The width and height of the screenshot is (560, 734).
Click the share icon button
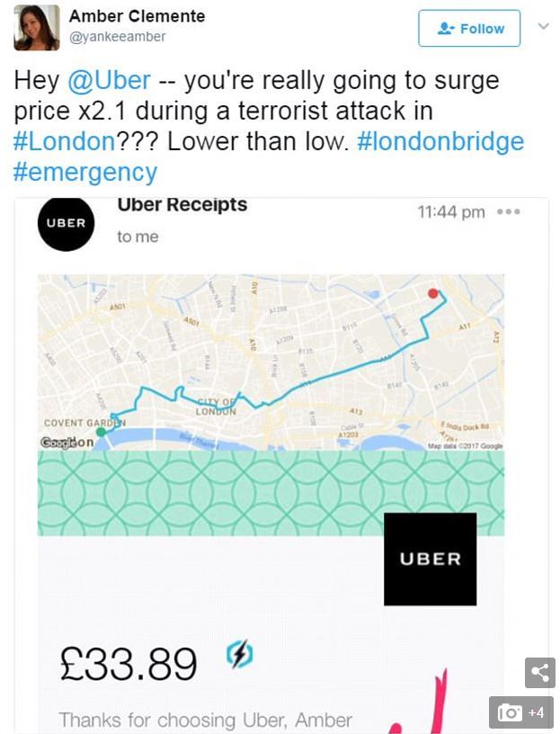540,673
